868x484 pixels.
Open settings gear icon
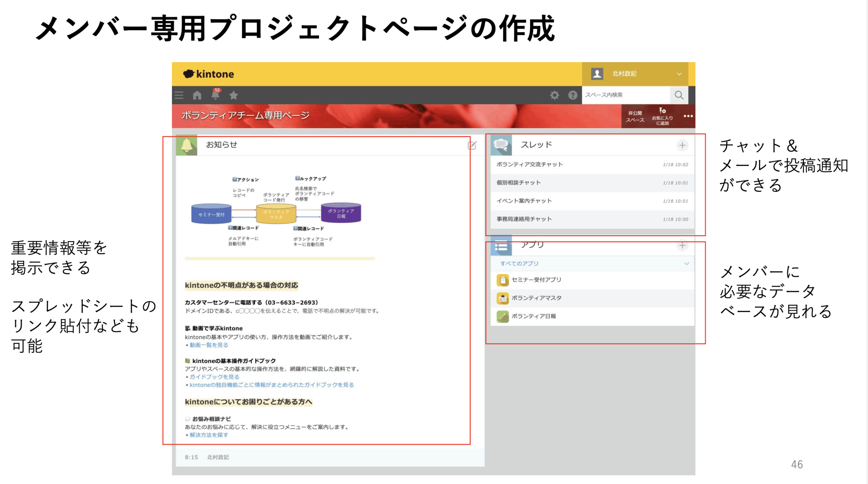pyautogui.click(x=554, y=95)
